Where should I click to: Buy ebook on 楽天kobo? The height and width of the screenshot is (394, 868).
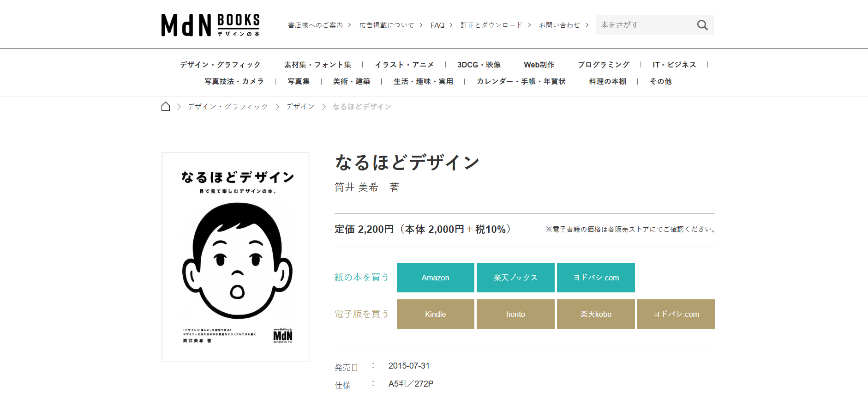596,314
